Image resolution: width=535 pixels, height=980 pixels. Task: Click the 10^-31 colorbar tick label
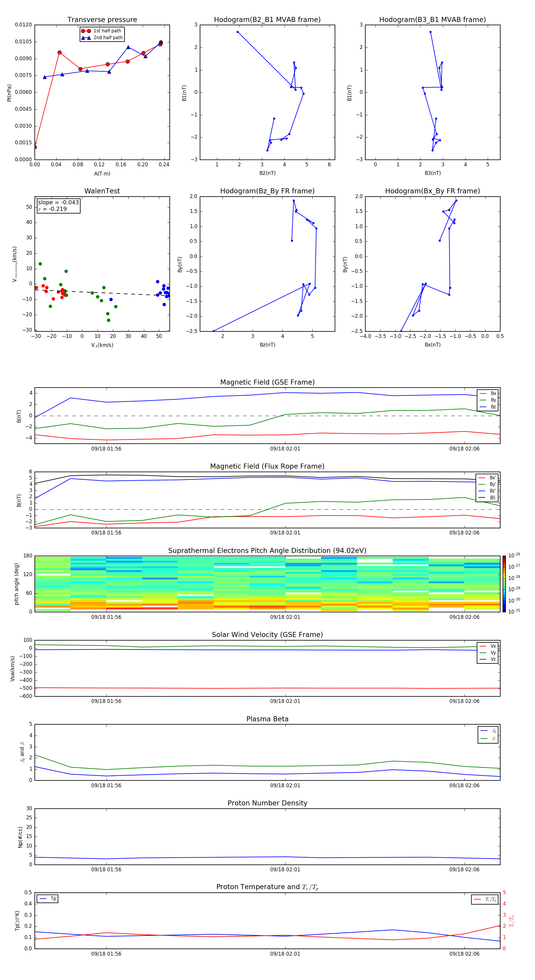click(514, 611)
